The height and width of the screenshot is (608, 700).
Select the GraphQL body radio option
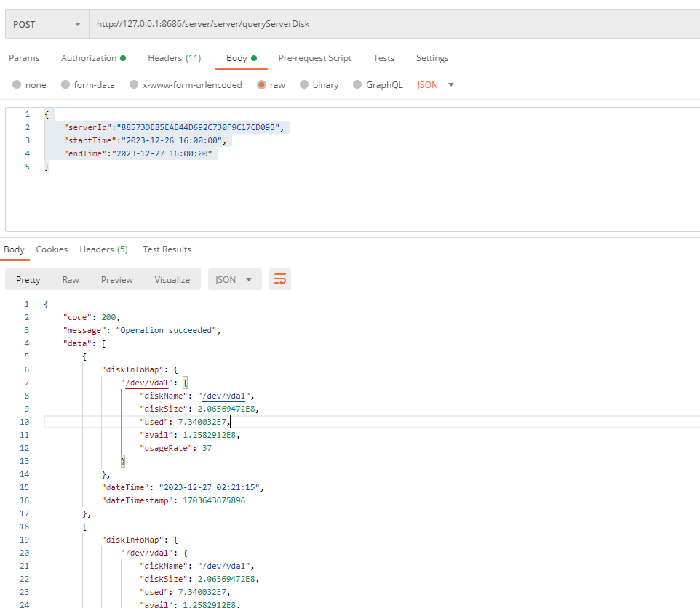click(357, 85)
